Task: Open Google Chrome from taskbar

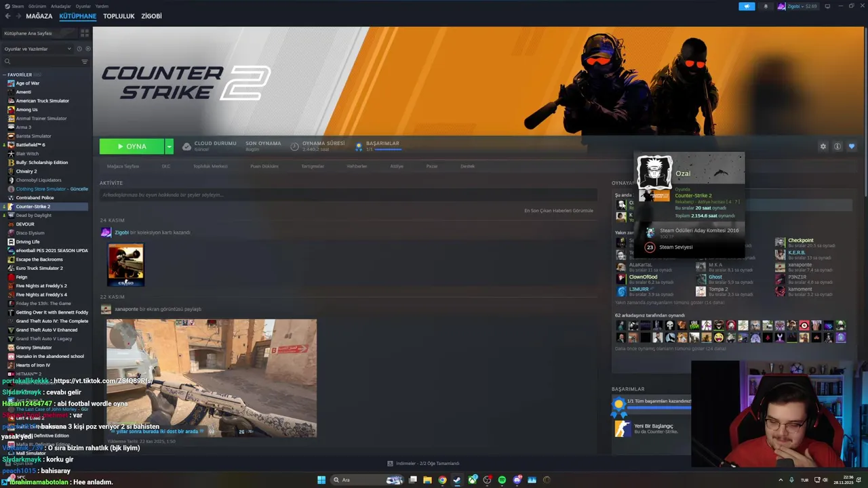Action: [442, 480]
